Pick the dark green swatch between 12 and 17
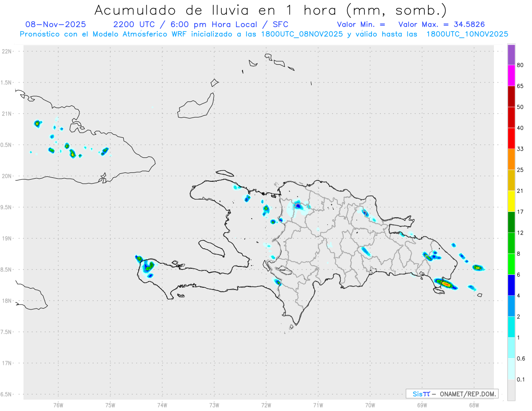 pos(511,222)
